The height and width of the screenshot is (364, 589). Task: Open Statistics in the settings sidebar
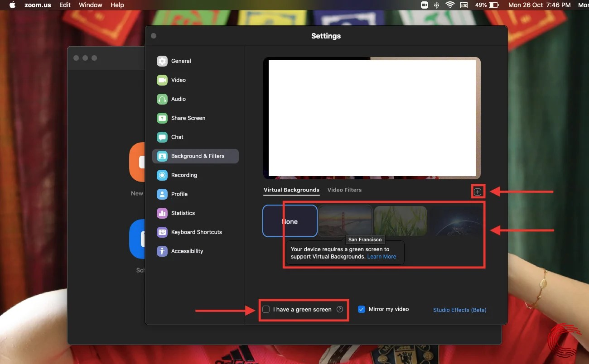pyautogui.click(x=195, y=213)
